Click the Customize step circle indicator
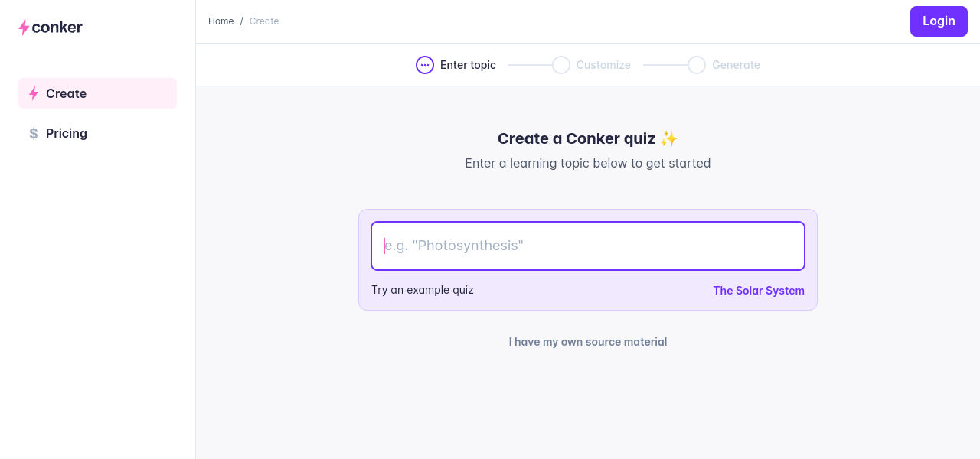 point(561,65)
